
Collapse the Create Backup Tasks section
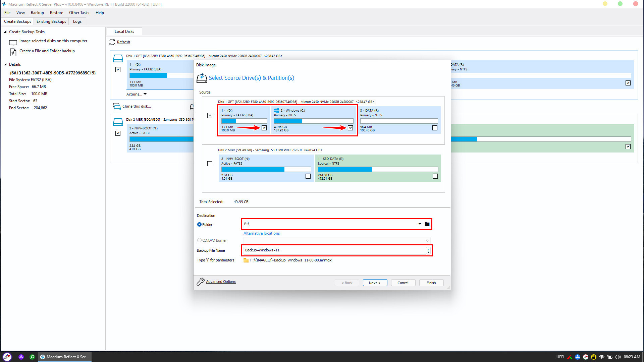click(x=5, y=32)
